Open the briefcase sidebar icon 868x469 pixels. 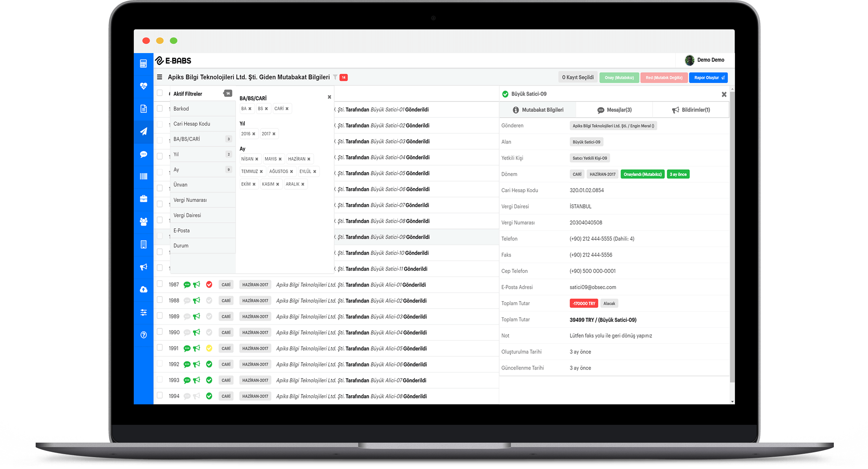(143, 199)
